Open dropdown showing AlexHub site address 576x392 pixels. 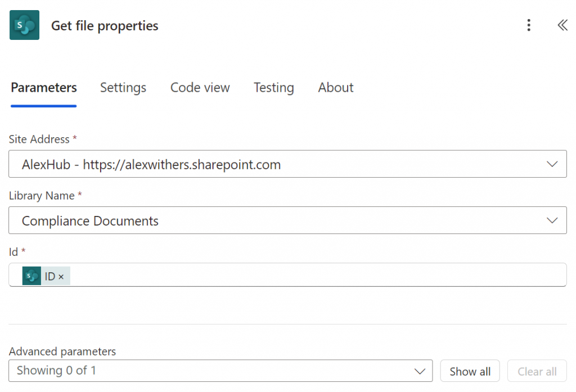[281, 164]
